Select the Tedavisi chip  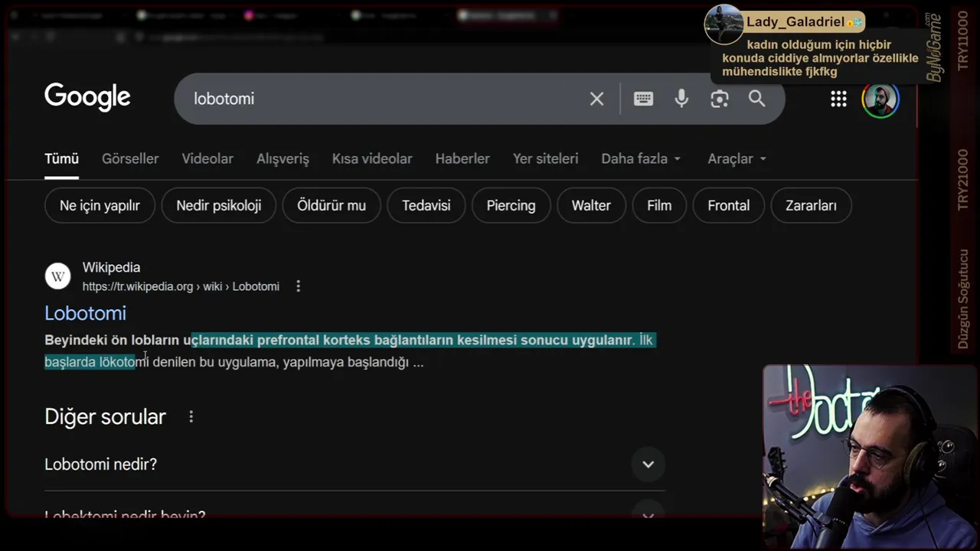pos(426,206)
